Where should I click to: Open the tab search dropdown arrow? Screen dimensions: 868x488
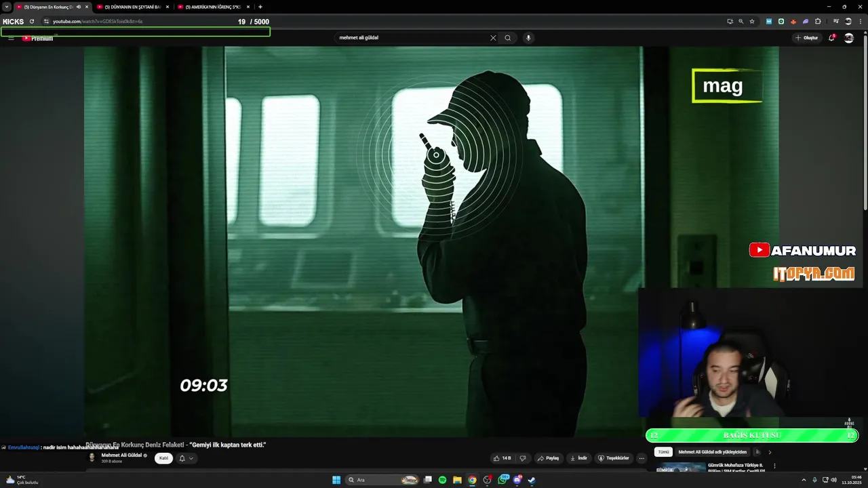click(7, 7)
